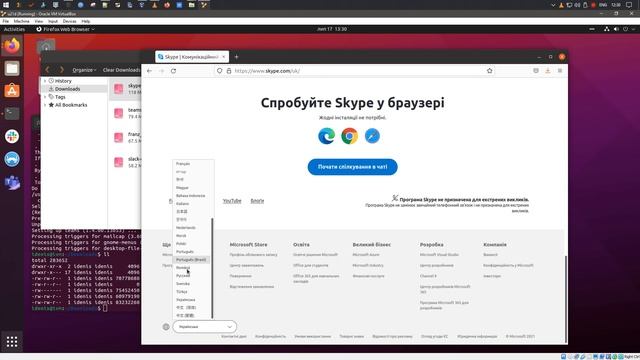Expand the History tree item
This screenshot has height=360, width=640.
point(45,81)
